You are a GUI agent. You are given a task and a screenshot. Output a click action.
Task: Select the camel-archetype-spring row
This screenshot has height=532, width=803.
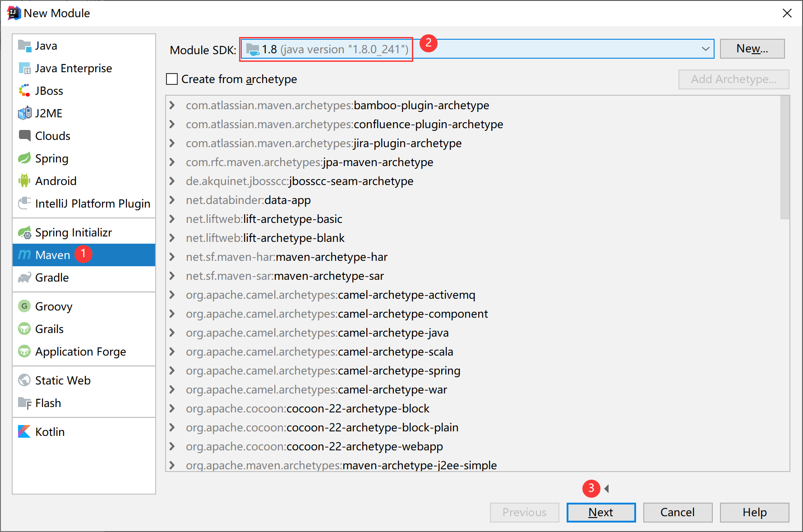(474, 370)
